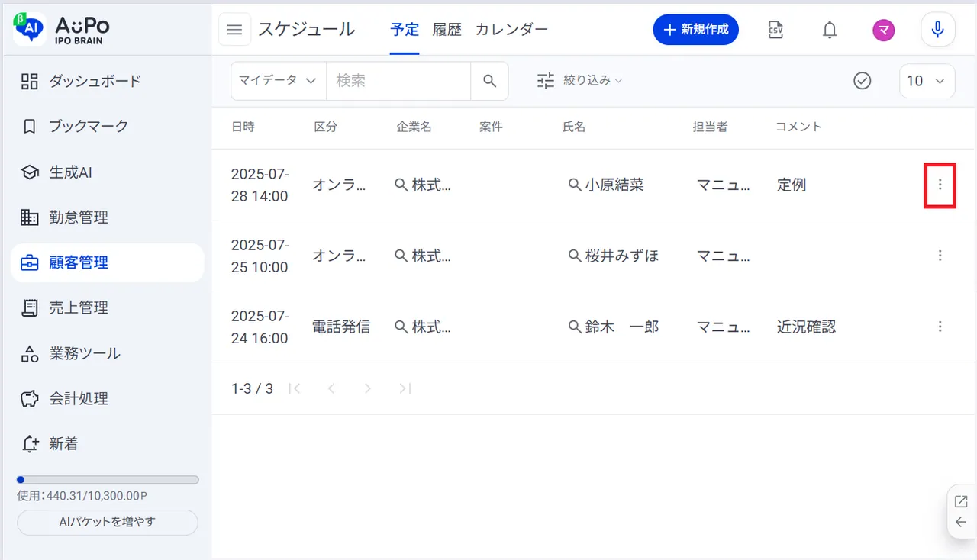Focus the 検索 search input field
Image resolution: width=977 pixels, height=560 pixels.
[x=398, y=81]
